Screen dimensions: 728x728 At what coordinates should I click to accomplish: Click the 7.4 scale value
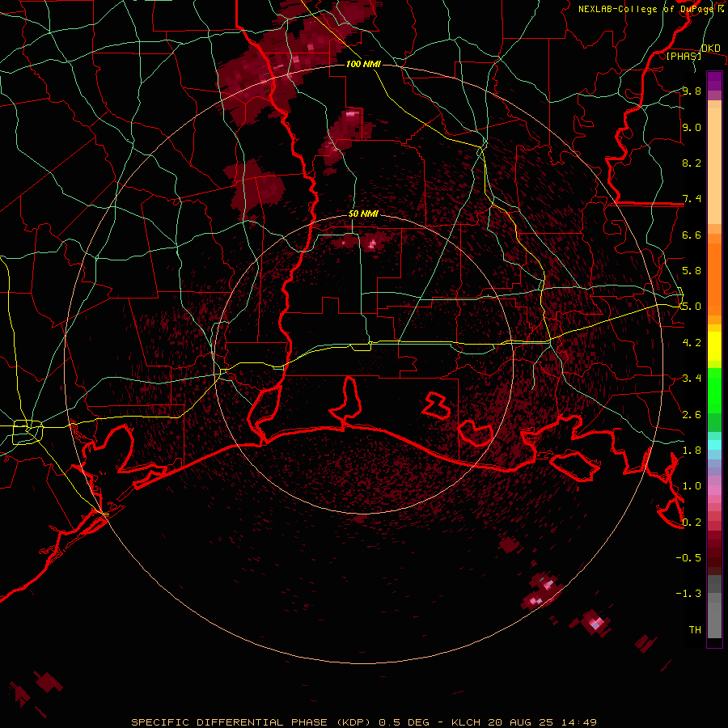click(692, 199)
